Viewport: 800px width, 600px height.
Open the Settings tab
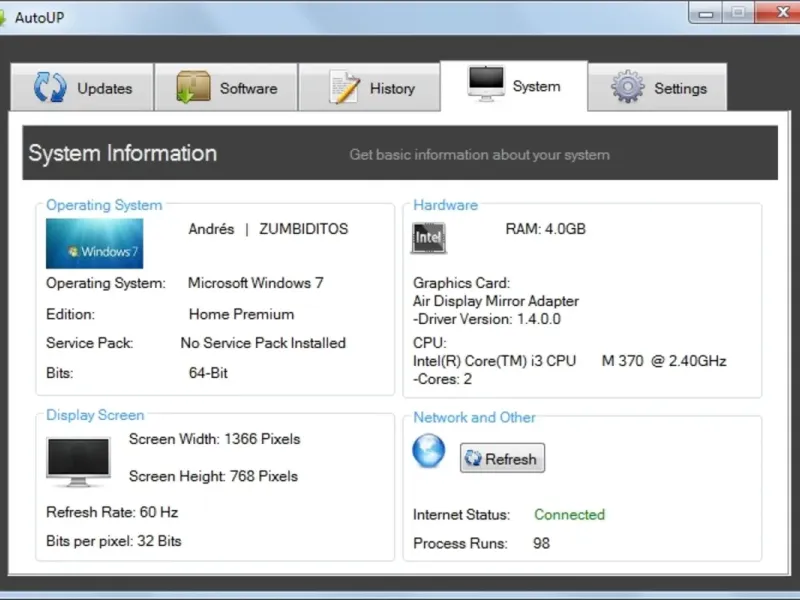tap(680, 88)
